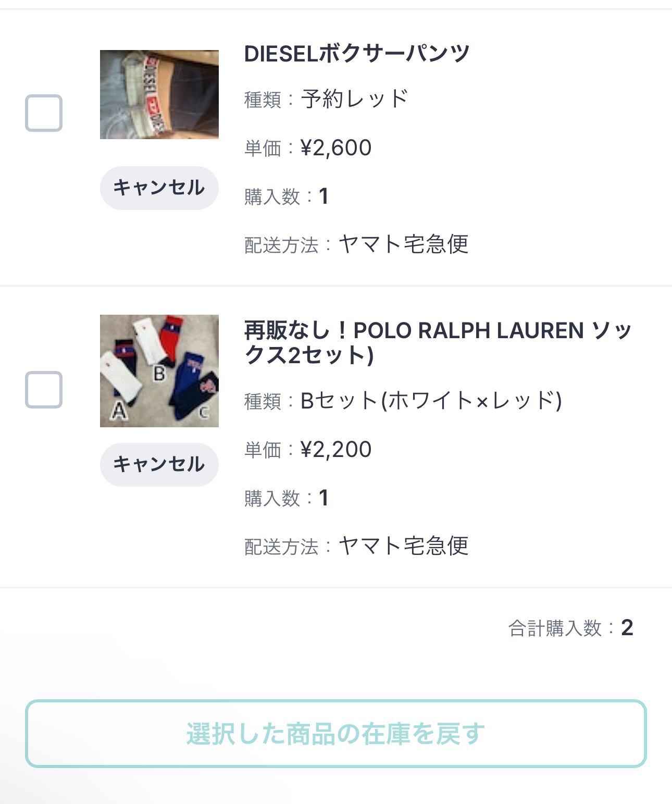Viewport: 672px width, 804px height.
Task: Cancel the POLO RALPH LAUREN socks order
Action: coord(159,465)
